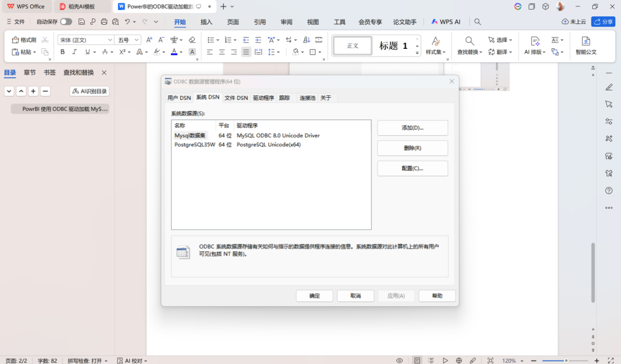Viewport: 621px width, 364px height.
Task: Click the Format Painter icon
Action: point(24,40)
